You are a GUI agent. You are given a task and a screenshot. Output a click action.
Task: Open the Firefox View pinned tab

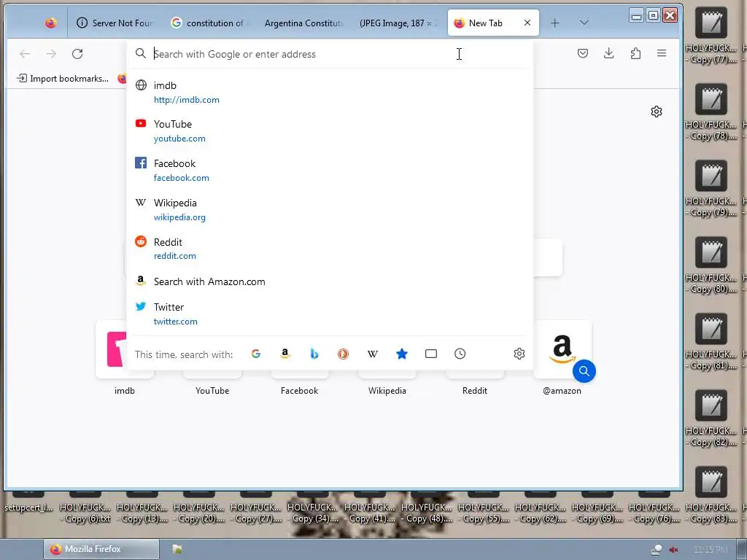50,23
